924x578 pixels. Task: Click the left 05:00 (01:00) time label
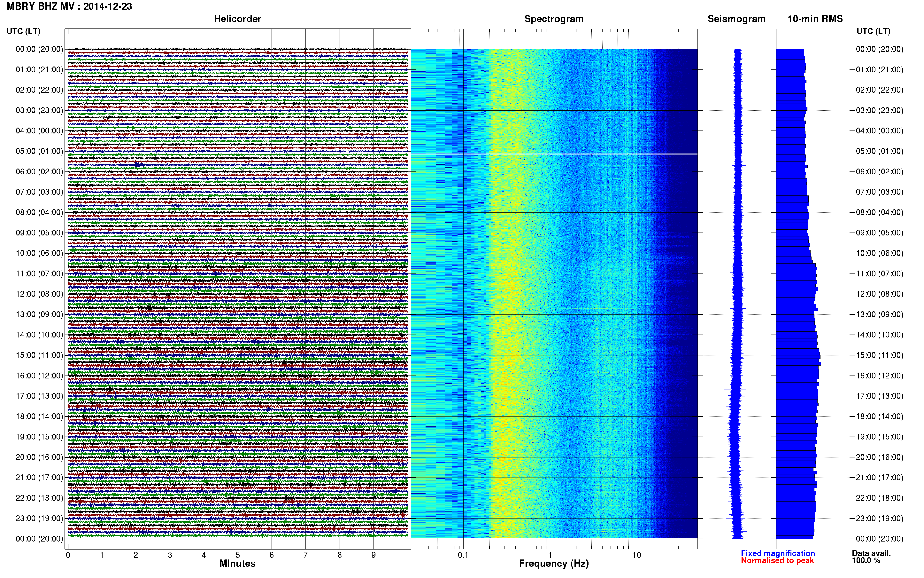(39, 151)
